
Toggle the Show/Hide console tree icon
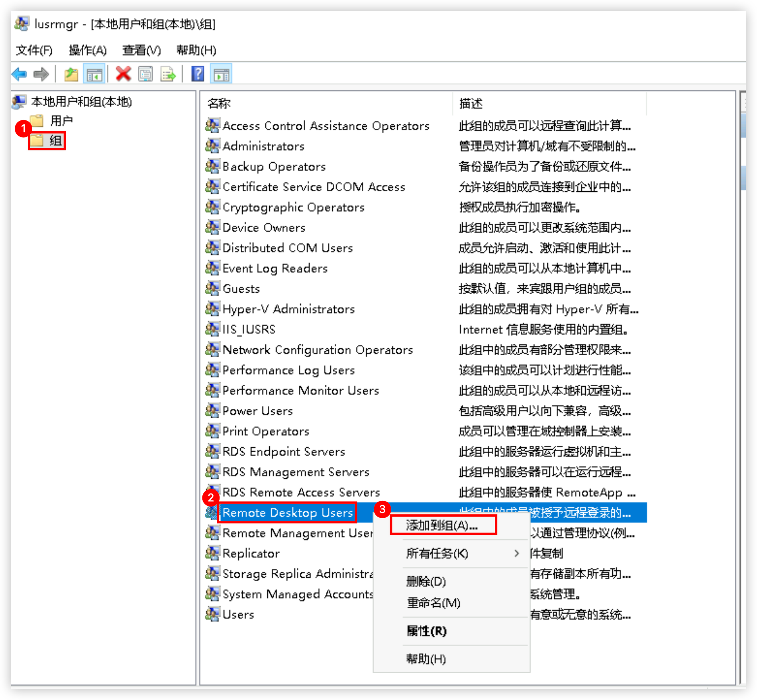pos(94,74)
